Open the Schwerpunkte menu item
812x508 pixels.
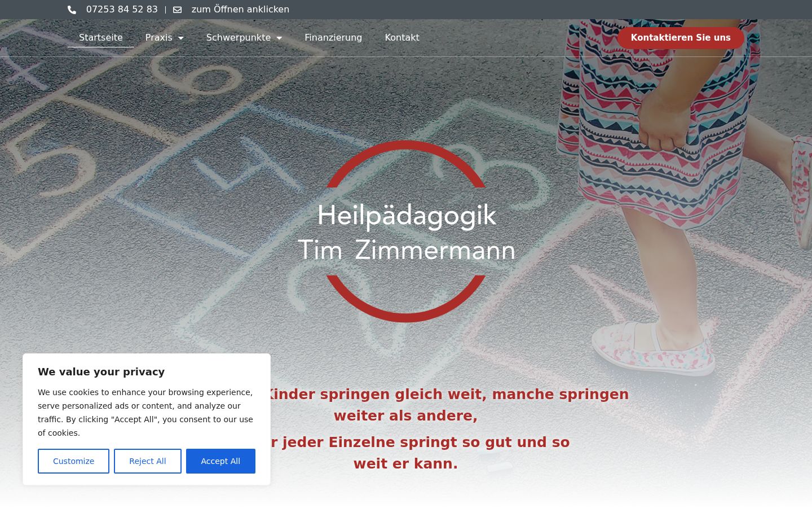(x=239, y=37)
